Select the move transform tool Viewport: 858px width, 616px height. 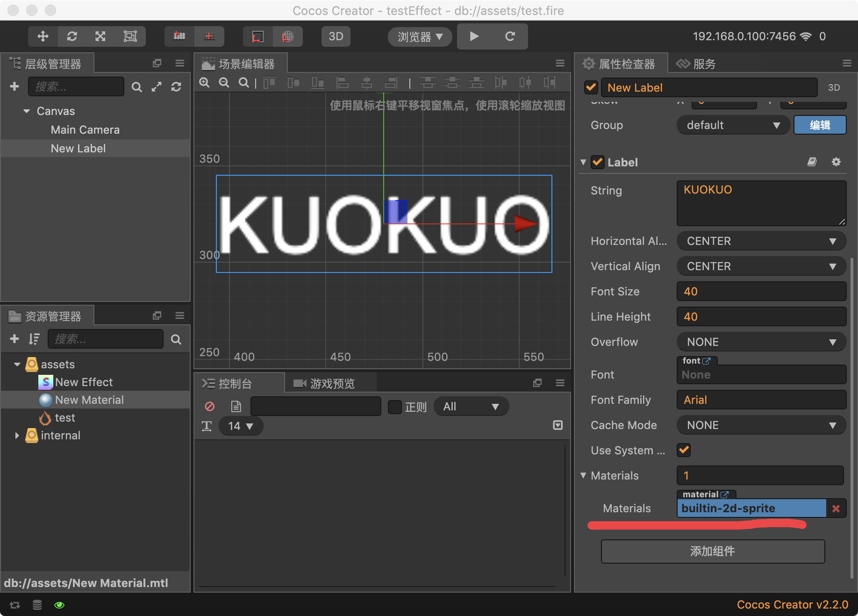43,36
